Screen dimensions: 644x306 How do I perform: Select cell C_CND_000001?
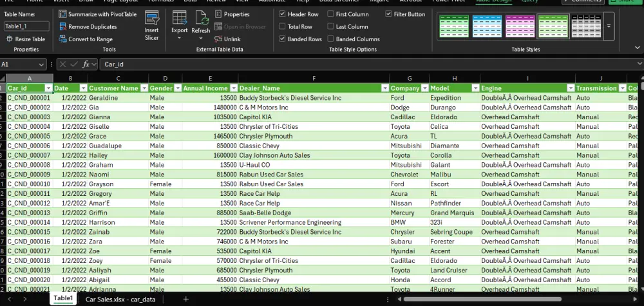pyautogui.click(x=30, y=98)
